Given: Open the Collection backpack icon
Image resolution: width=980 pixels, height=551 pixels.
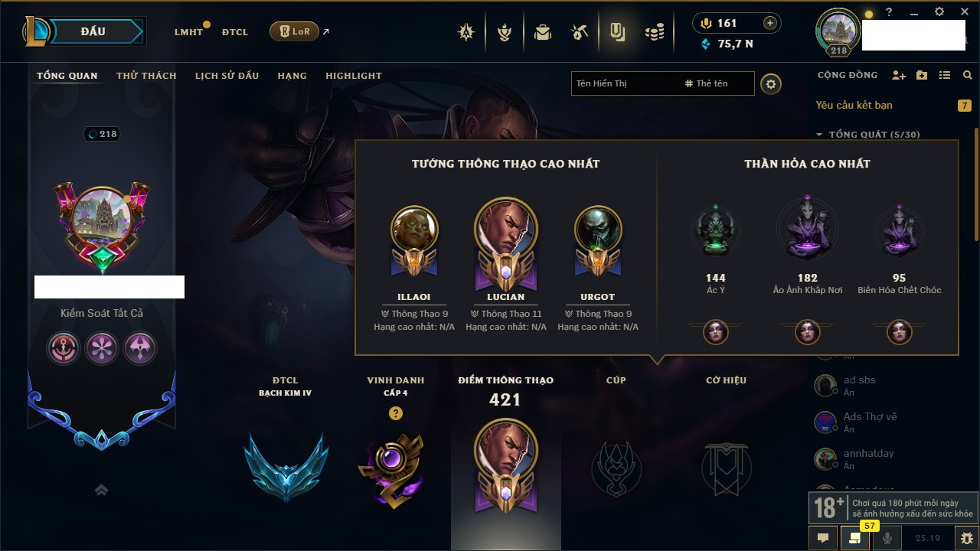Looking at the screenshot, I should point(543,32).
